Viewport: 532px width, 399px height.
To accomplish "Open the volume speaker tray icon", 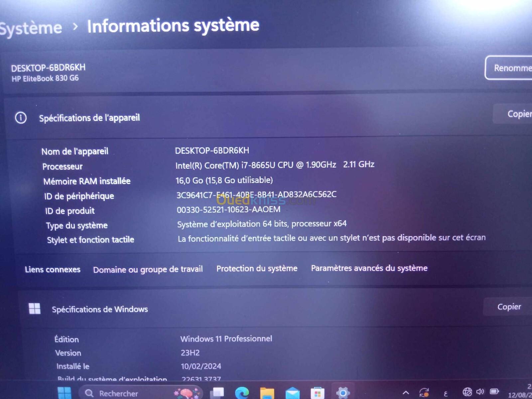I will (x=480, y=392).
